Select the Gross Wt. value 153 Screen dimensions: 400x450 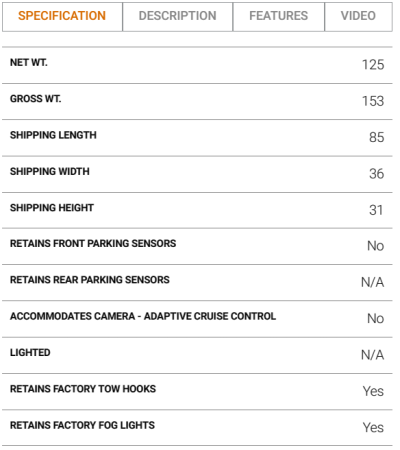pos(373,101)
